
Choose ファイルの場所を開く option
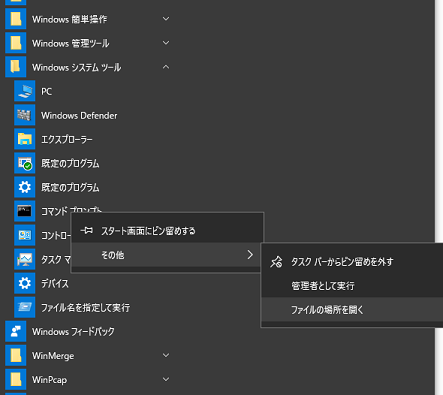[x=352, y=310]
